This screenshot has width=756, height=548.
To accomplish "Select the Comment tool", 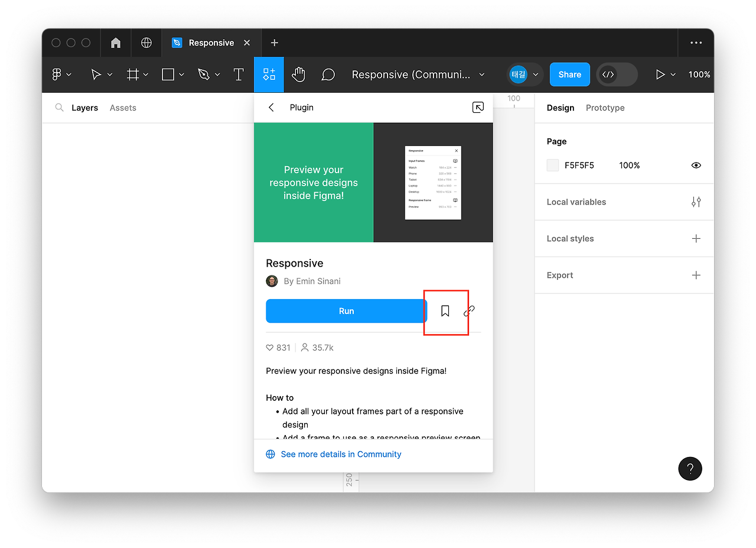I will (x=328, y=74).
